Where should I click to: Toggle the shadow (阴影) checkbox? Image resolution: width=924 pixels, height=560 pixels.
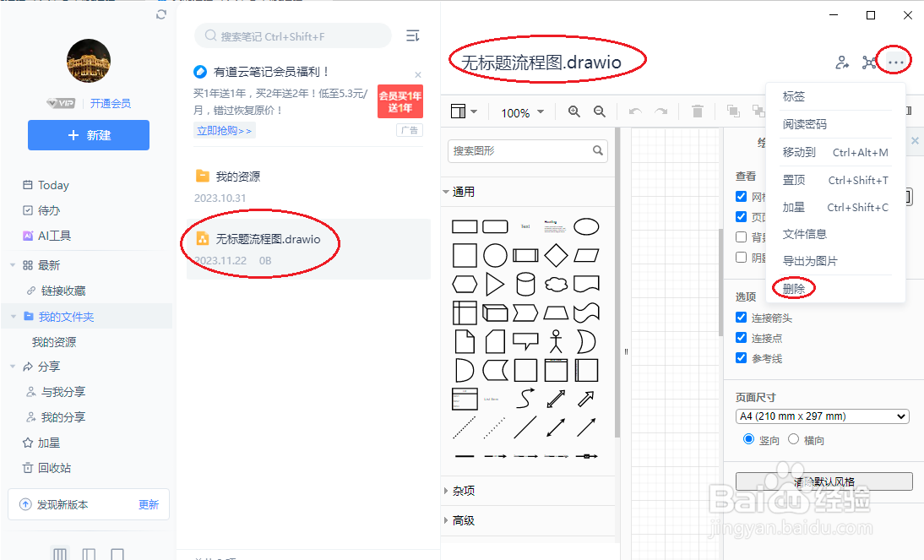[742, 257]
